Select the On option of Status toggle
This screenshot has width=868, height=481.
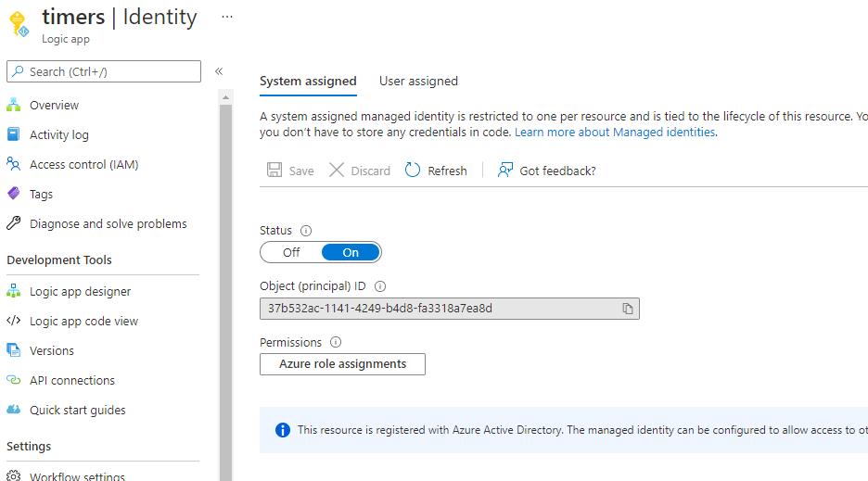pos(351,252)
